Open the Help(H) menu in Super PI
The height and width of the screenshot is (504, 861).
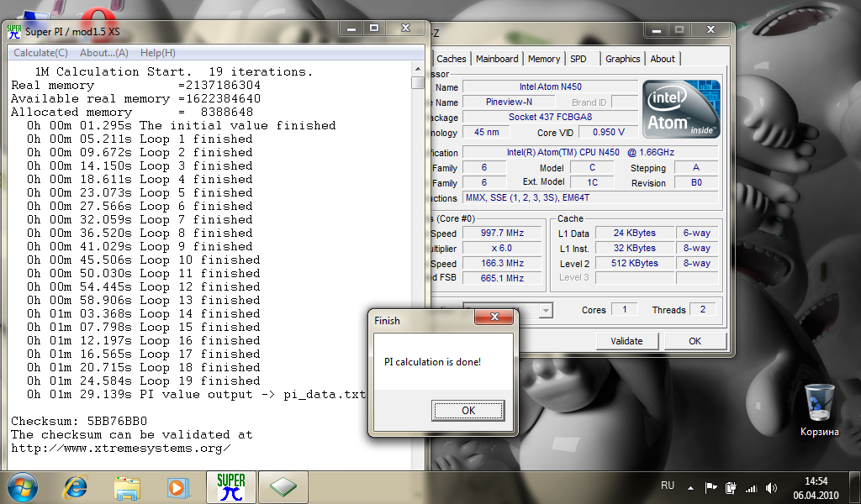point(157,53)
